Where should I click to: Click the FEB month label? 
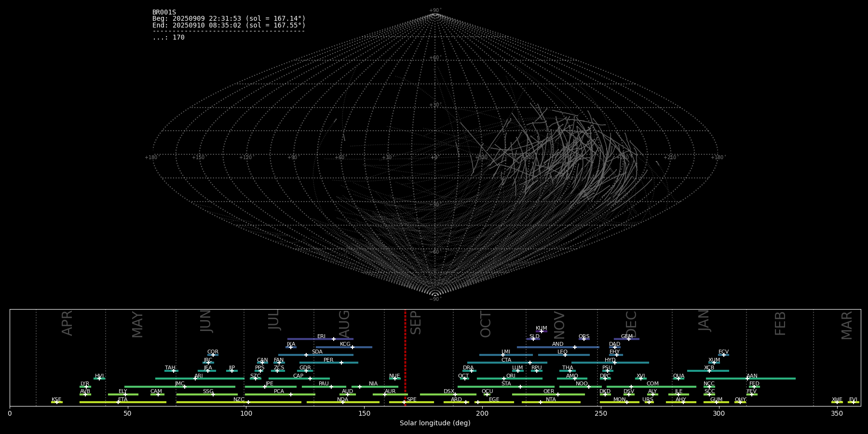(x=780, y=323)
